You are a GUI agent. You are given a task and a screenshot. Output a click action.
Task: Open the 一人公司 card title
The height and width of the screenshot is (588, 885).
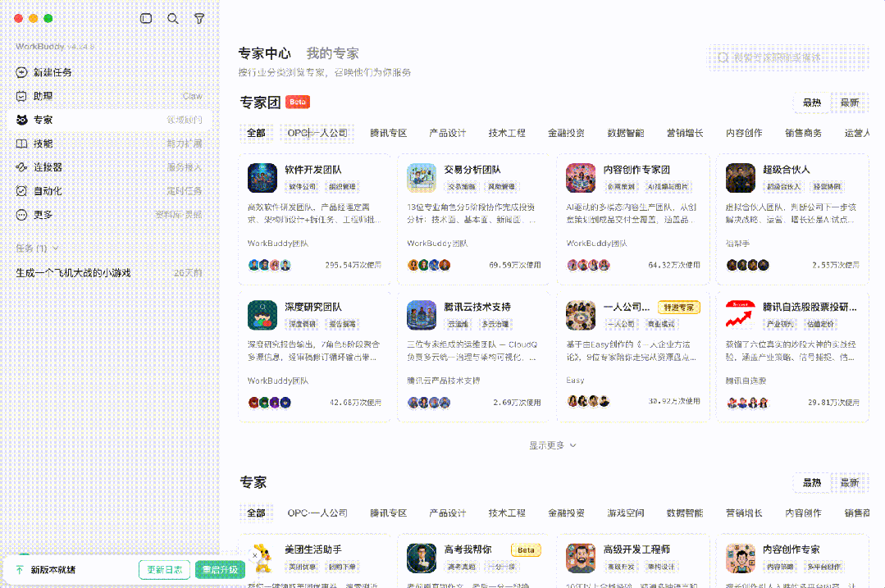pos(627,307)
